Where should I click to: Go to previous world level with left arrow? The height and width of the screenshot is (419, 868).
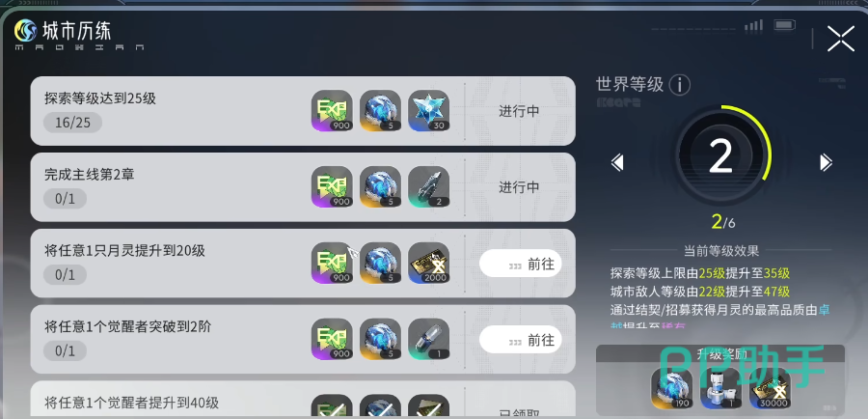click(617, 162)
